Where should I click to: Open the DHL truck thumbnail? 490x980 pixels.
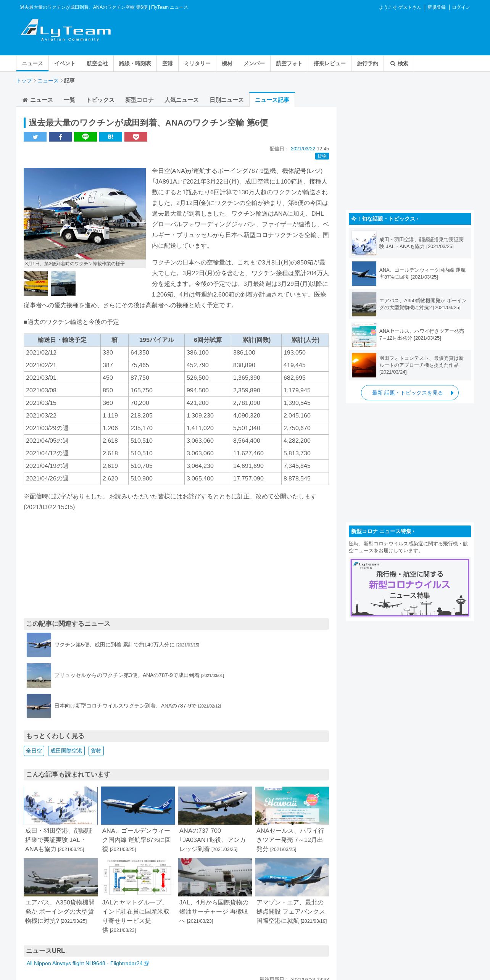[36, 284]
